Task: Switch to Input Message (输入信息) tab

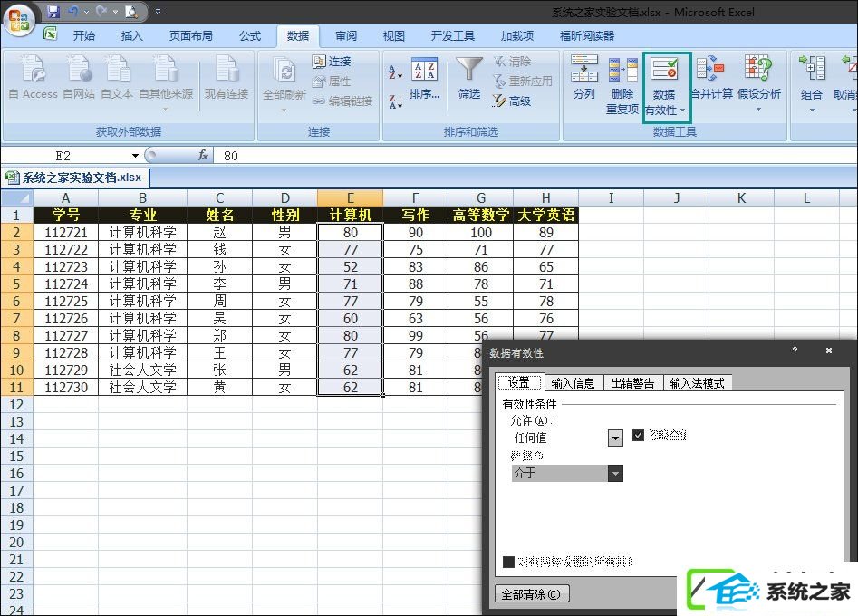Action: tap(574, 383)
